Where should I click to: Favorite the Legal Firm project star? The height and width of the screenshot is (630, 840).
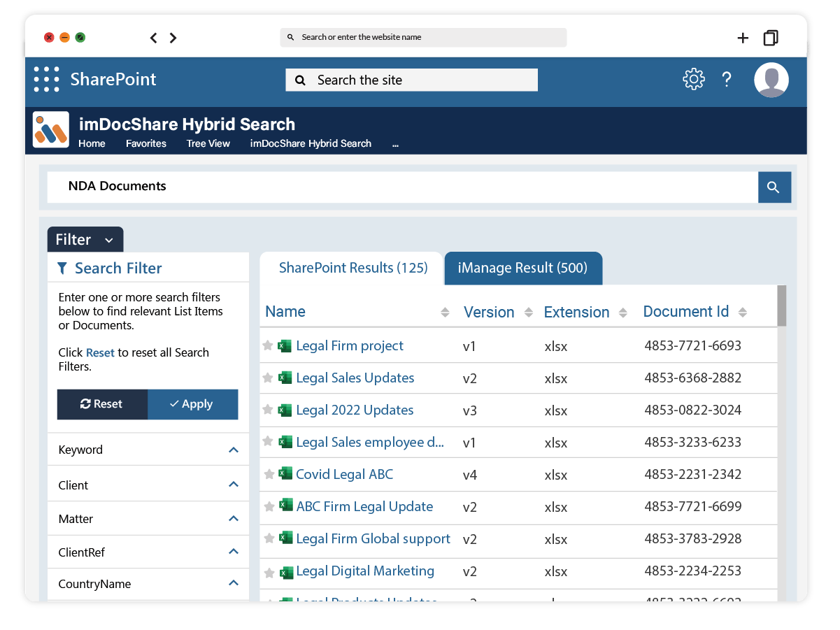tap(267, 345)
